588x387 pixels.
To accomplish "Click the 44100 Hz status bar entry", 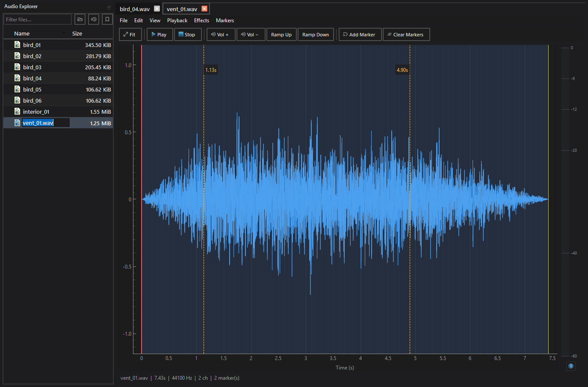I will click(x=182, y=378).
